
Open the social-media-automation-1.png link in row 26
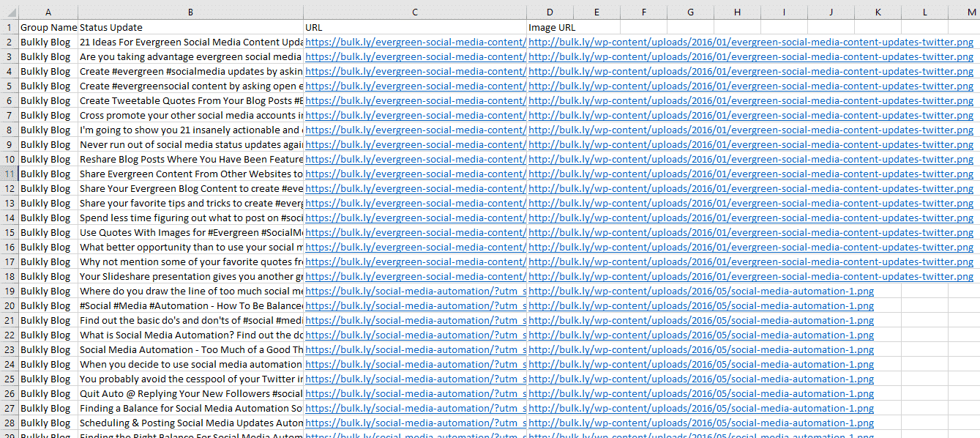[701, 393]
